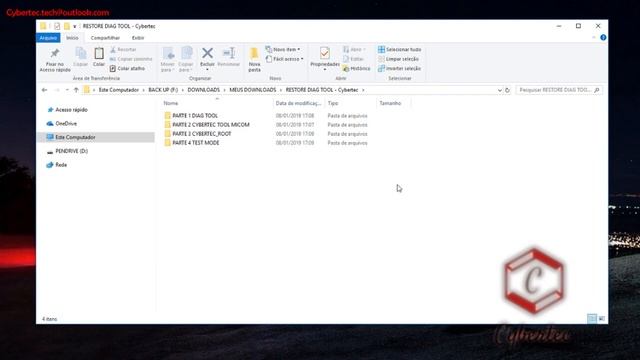Open the blue help question mark icon
This screenshot has width=640, height=360.
(603, 38)
